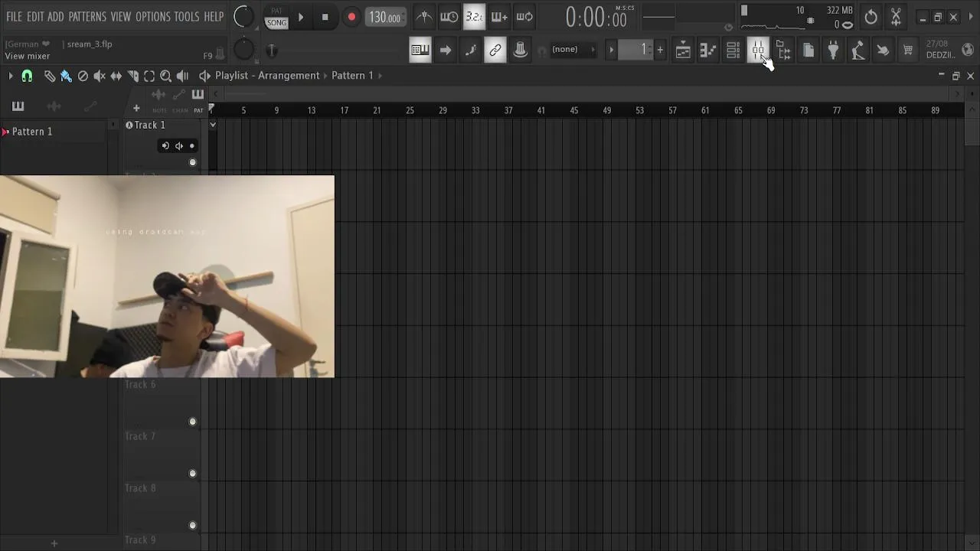Open the FILE menu
The width and height of the screenshot is (980, 551).
tap(14, 17)
